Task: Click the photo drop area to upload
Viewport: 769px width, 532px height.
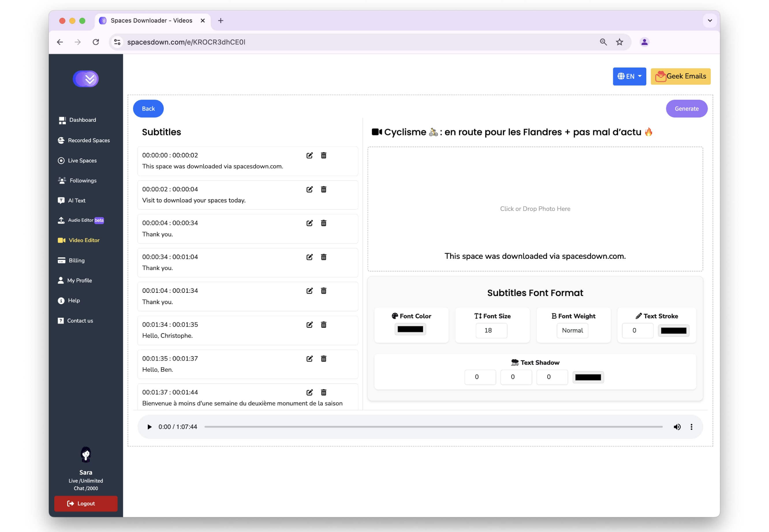Action: click(x=535, y=209)
